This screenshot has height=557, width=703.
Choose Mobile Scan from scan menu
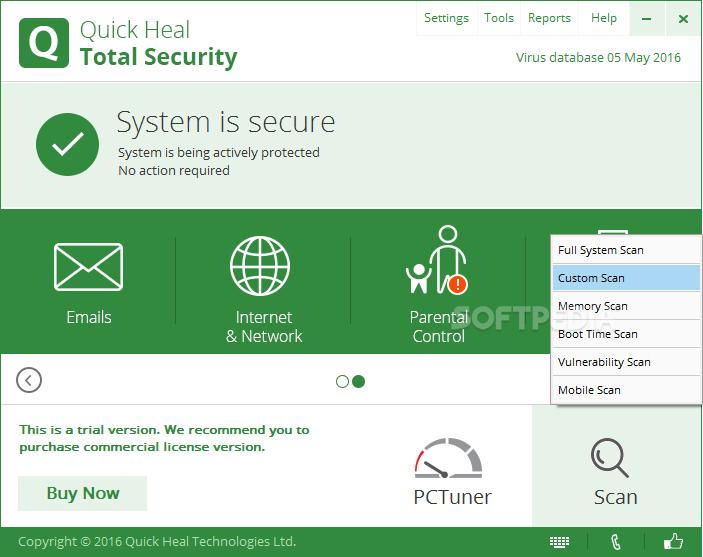click(626, 390)
